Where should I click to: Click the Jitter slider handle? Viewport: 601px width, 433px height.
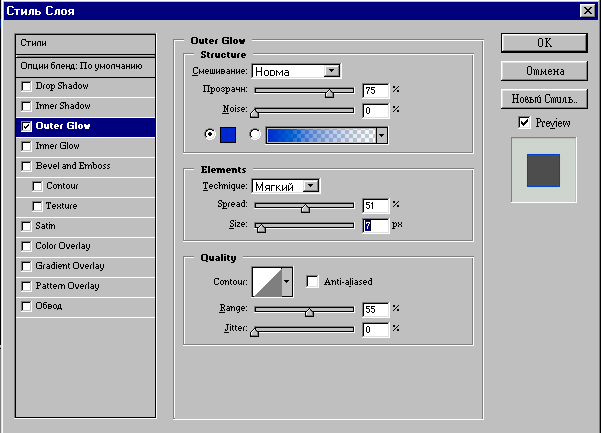(x=254, y=332)
